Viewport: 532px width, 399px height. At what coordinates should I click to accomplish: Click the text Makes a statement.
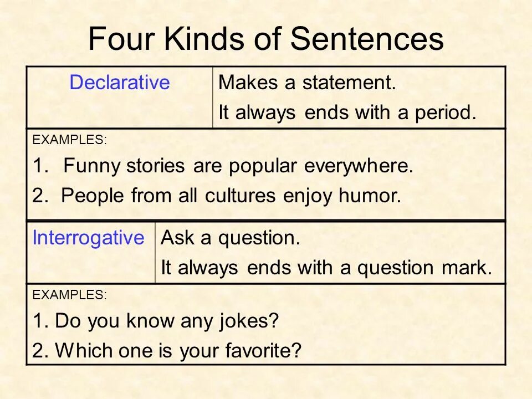[307, 83]
